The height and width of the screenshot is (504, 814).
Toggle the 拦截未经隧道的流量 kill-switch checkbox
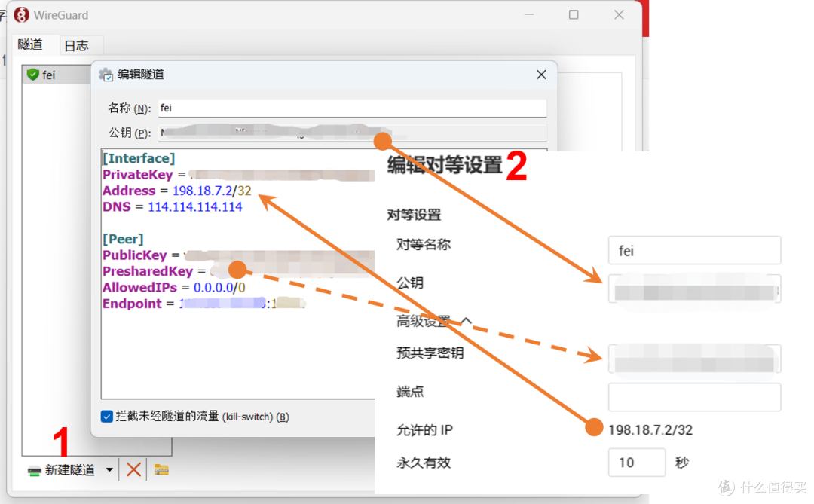pyautogui.click(x=107, y=417)
